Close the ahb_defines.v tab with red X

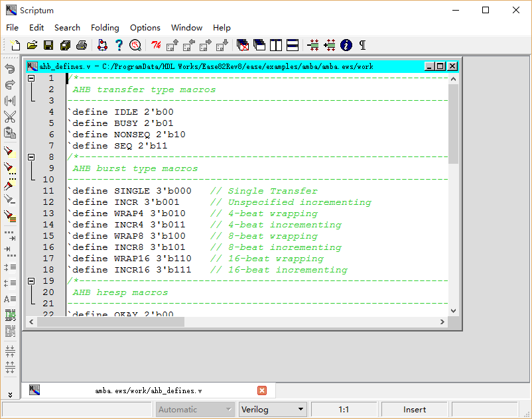point(262,390)
